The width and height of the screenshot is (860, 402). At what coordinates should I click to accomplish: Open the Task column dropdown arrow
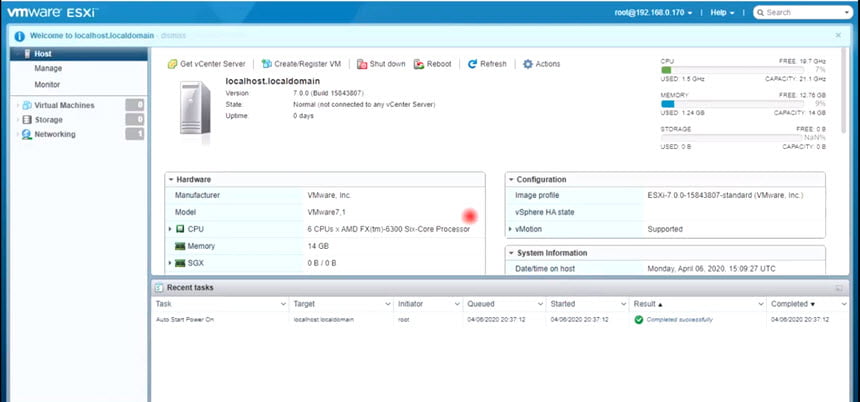click(x=284, y=304)
